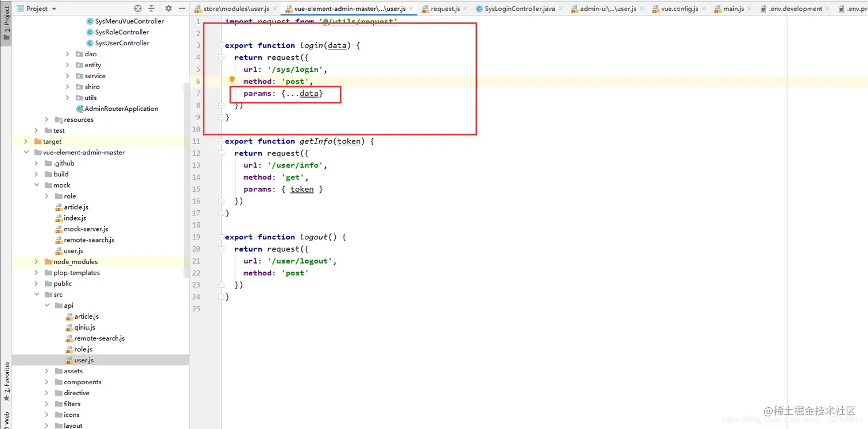The width and height of the screenshot is (868, 429).
Task: Collapse the mock folder
Action: coord(37,185)
